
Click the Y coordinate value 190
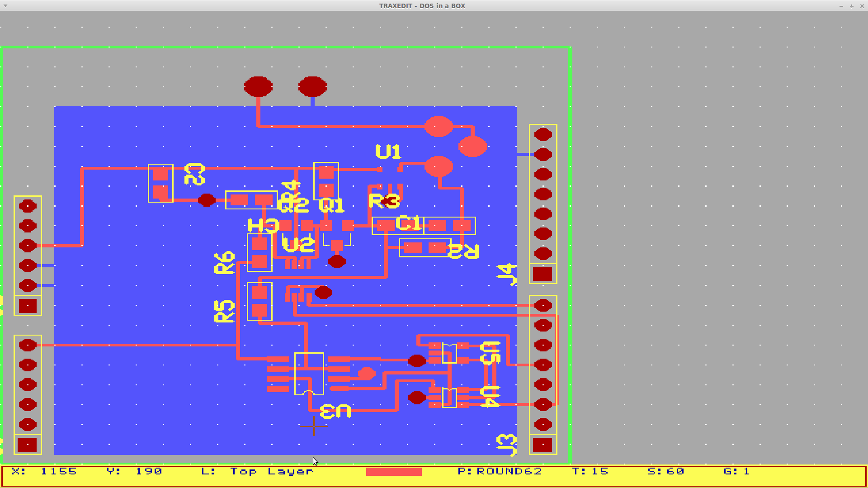149,471
